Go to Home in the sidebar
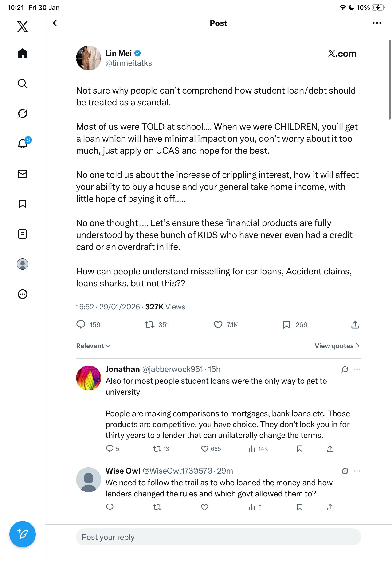This screenshot has width=392, height=561. (x=23, y=53)
